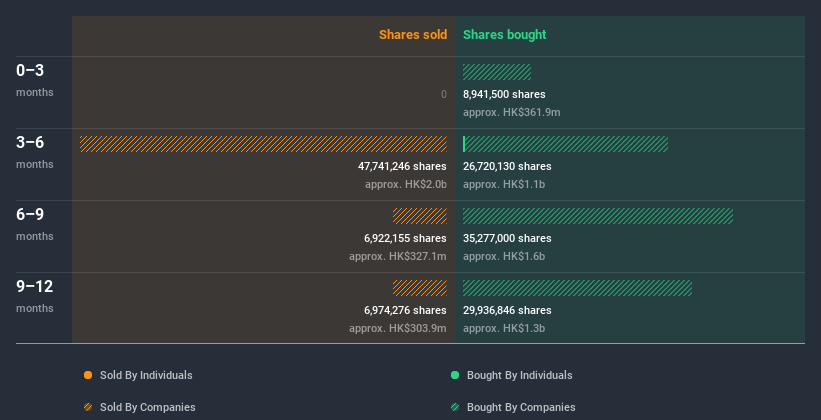Click the 0–3 months row label

pyautogui.click(x=35, y=80)
